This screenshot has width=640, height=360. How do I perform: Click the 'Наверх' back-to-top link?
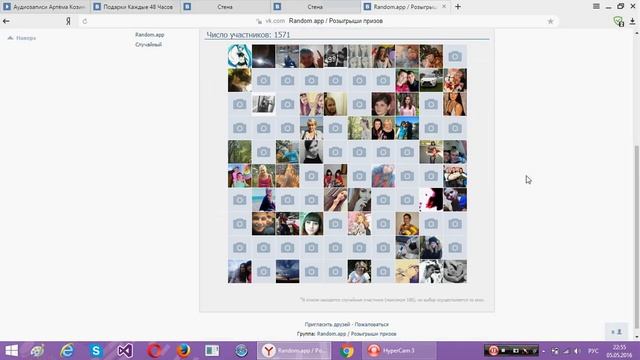[x=22, y=38]
